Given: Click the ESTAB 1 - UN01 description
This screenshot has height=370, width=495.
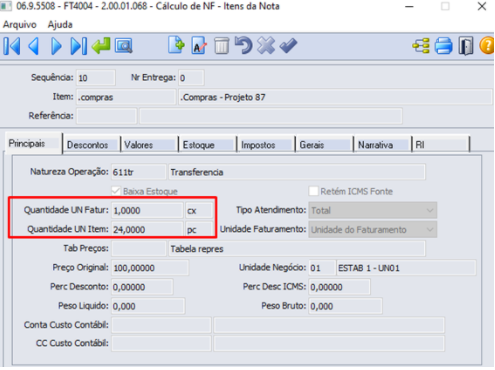Looking at the screenshot, I should 406,268.
